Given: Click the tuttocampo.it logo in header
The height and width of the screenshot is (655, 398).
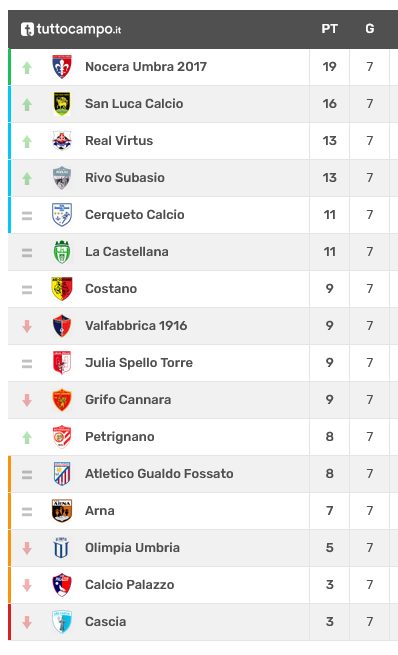Looking at the screenshot, I should (71, 29).
